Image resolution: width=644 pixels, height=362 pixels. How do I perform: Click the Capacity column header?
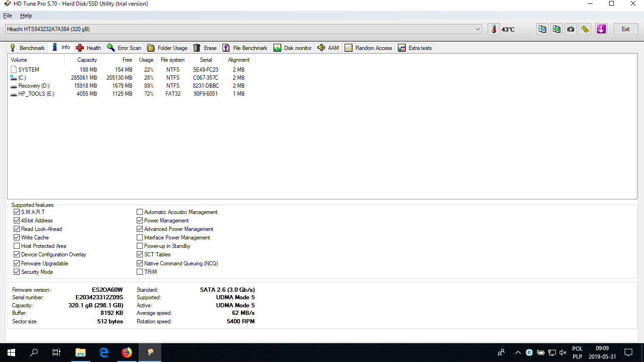click(82, 60)
